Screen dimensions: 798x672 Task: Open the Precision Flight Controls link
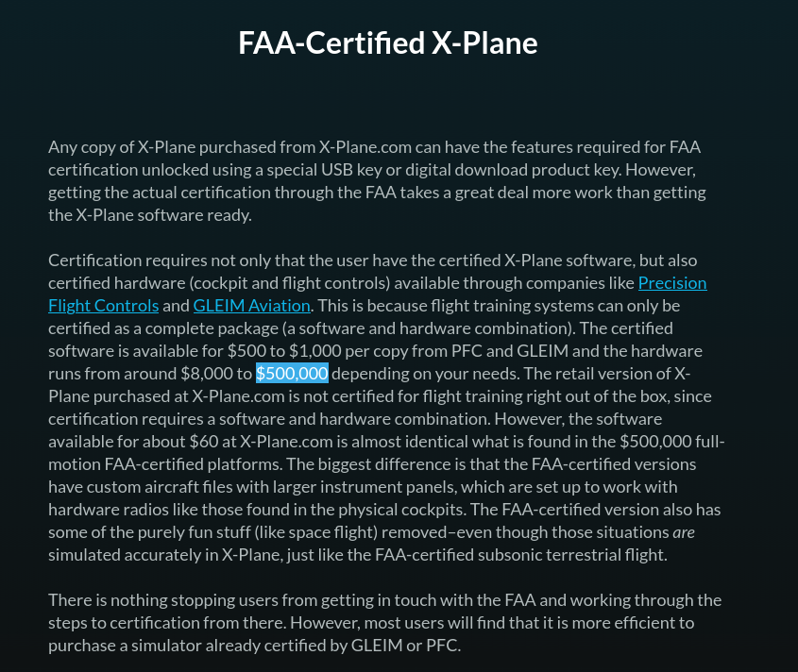click(671, 283)
